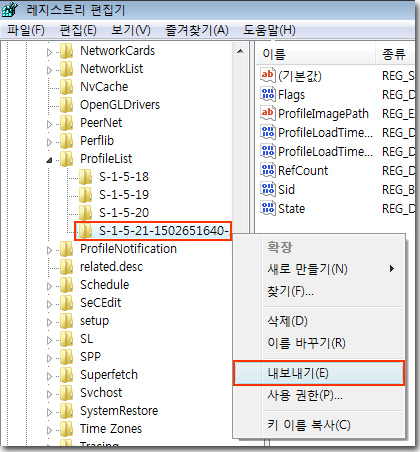
Task: Open the 보기(V) menu
Action: pyautogui.click(x=131, y=30)
